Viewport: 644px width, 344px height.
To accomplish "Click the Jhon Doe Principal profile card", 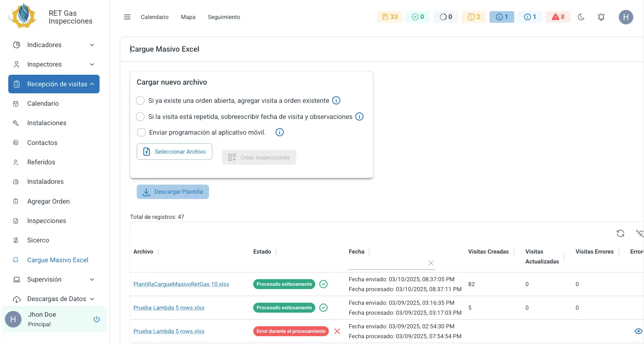I will point(54,319).
